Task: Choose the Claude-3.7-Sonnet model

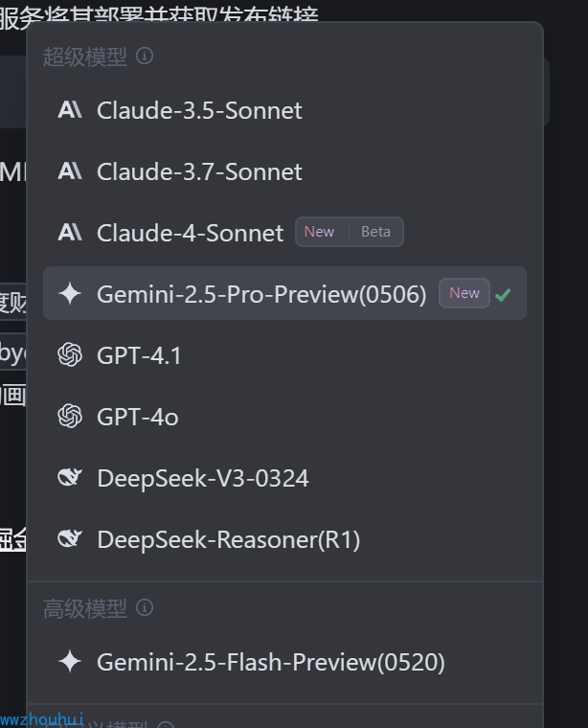Action: tap(199, 171)
